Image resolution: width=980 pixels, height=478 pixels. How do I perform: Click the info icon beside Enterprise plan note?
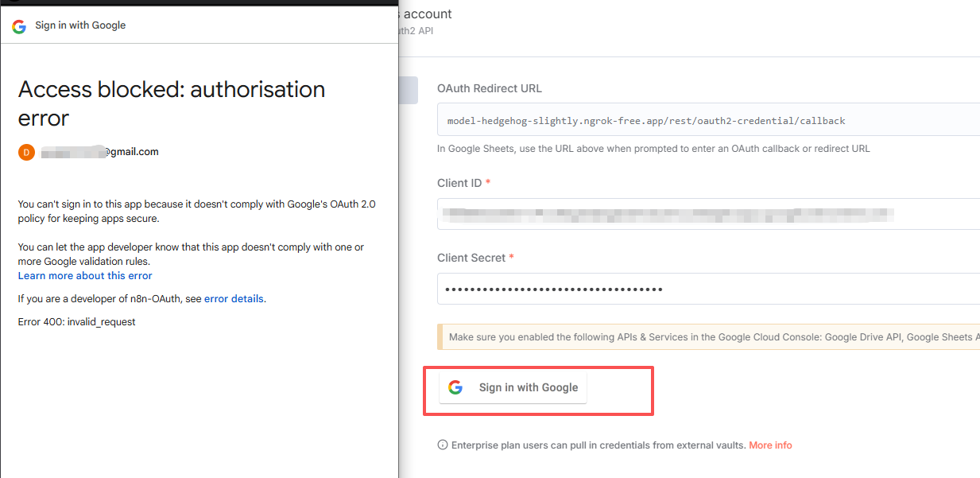coord(443,445)
